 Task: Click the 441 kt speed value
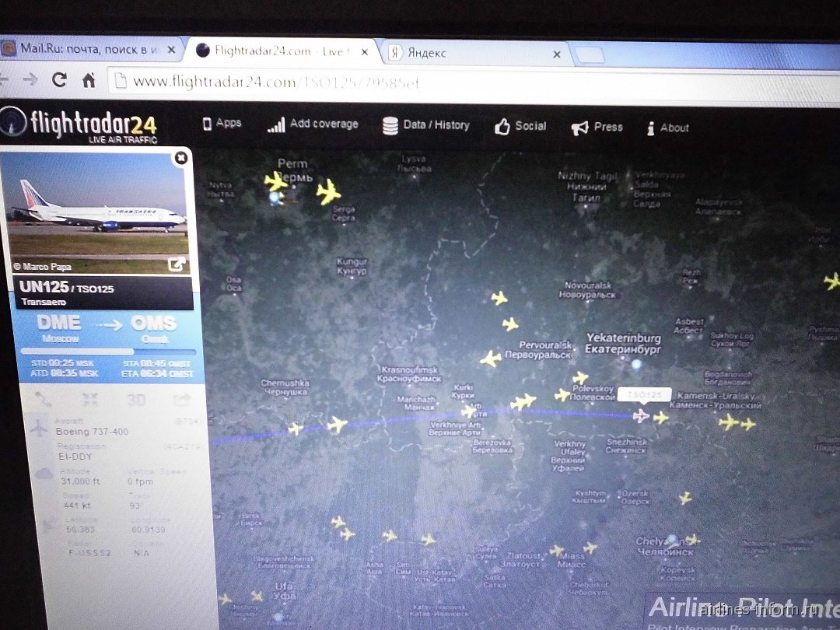77,506
